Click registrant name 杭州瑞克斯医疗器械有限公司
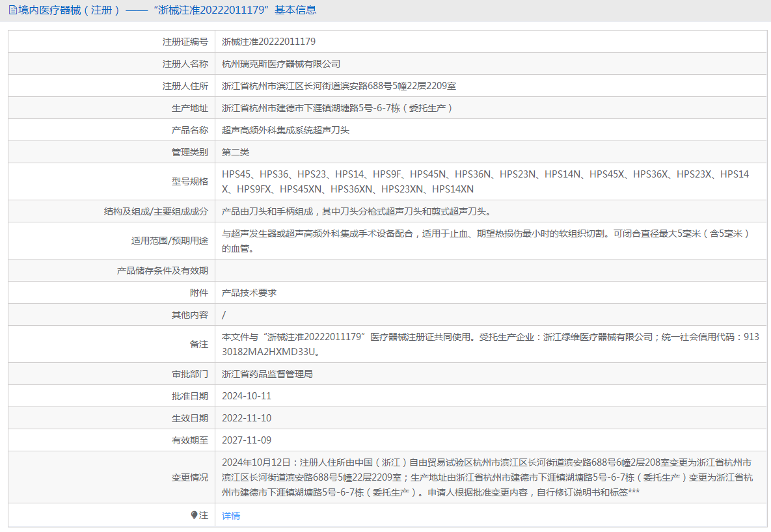771x532 pixels. (281, 64)
